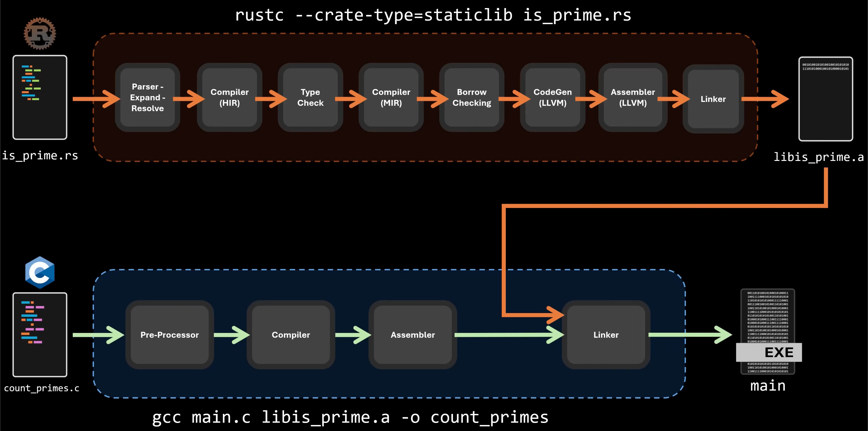This screenshot has height=431, width=868.
Task: Click the Pre-Processor stage box
Action: point(170,334)
